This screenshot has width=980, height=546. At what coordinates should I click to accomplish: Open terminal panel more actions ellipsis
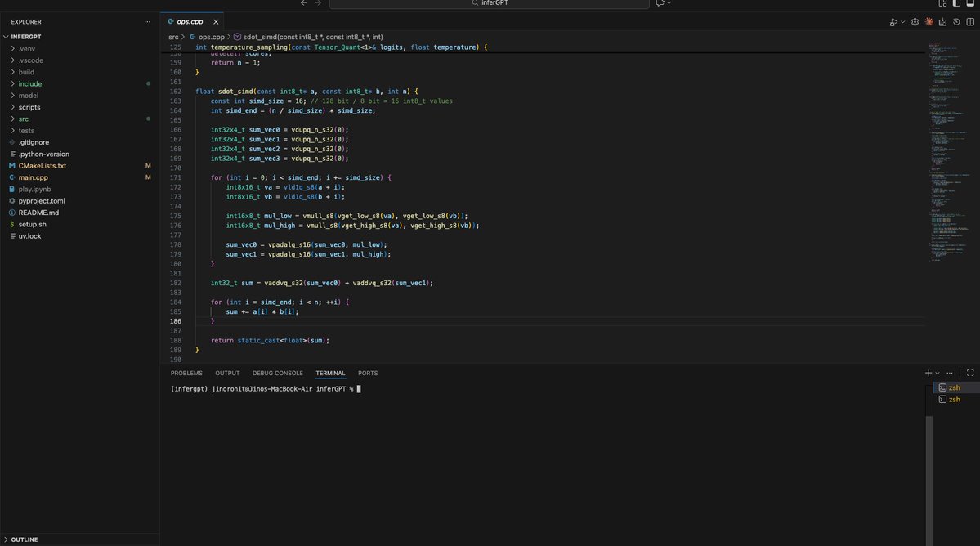coord(950,373)
